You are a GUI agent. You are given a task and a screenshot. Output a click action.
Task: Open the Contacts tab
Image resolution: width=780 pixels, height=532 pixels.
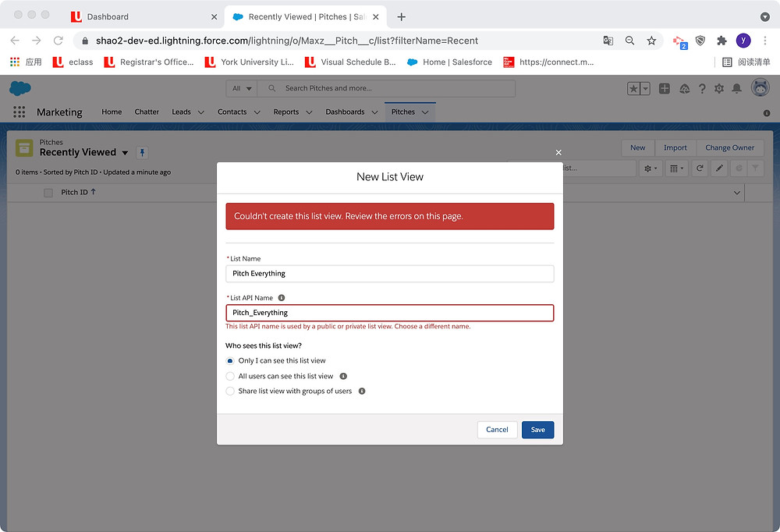[232, 112]
